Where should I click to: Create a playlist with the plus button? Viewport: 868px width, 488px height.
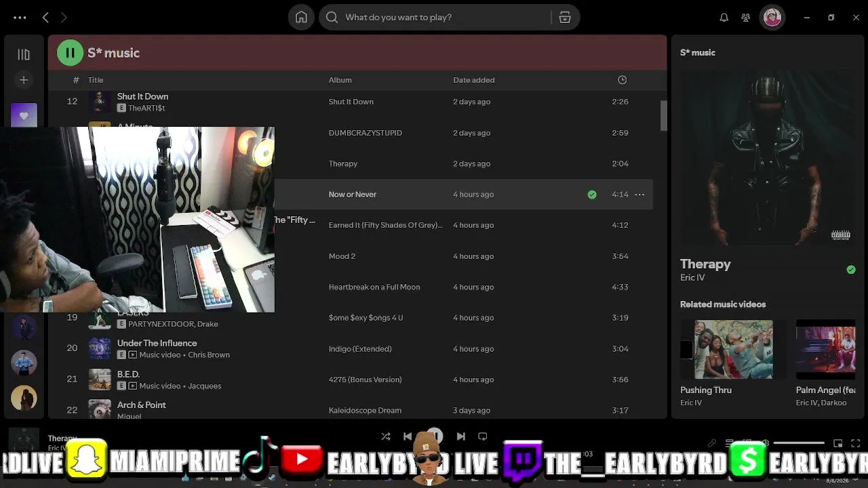pyautogui.click(x=24, y=80)
